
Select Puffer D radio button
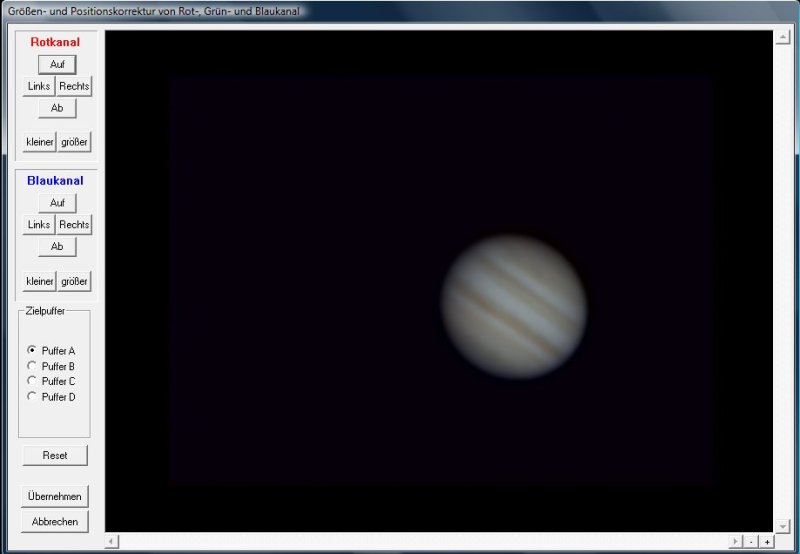[x=32, y=397]
